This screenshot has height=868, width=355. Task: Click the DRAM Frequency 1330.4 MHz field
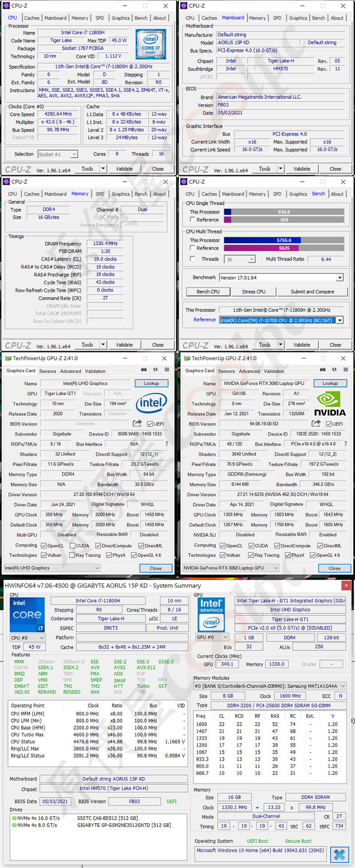click(105, 243)
